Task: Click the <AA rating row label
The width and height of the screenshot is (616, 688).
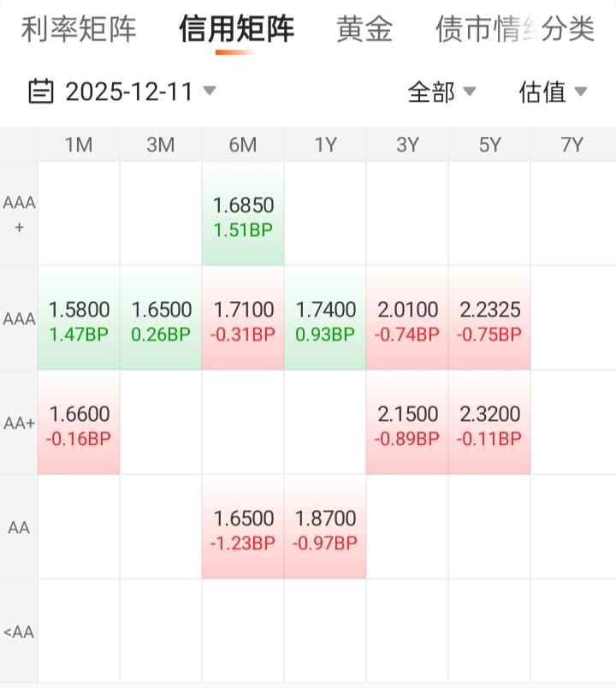Action: click(19, 632)
